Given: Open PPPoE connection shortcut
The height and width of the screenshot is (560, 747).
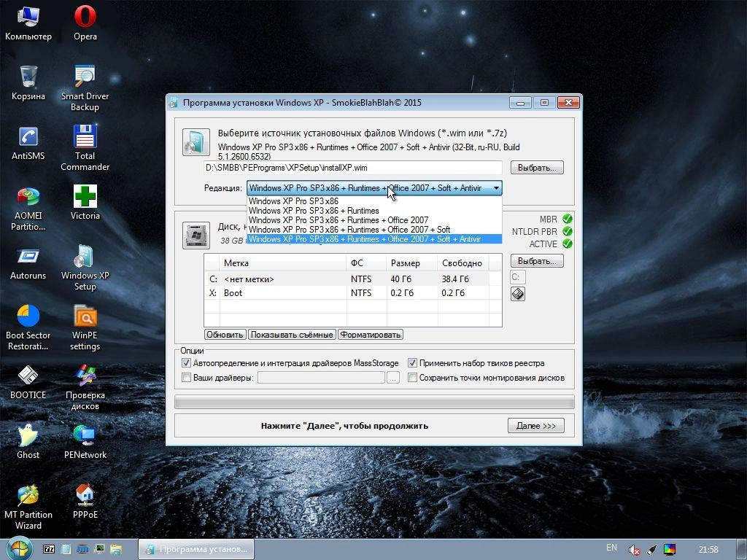Looking at the screenshot, I should [x=85, y=502].
